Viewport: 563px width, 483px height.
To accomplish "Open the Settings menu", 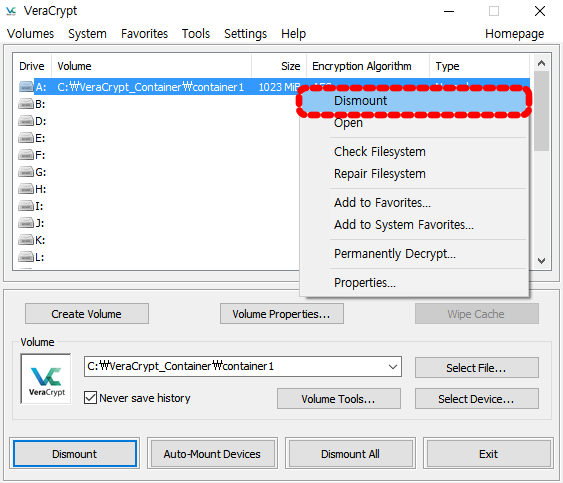I will (246, 34).
